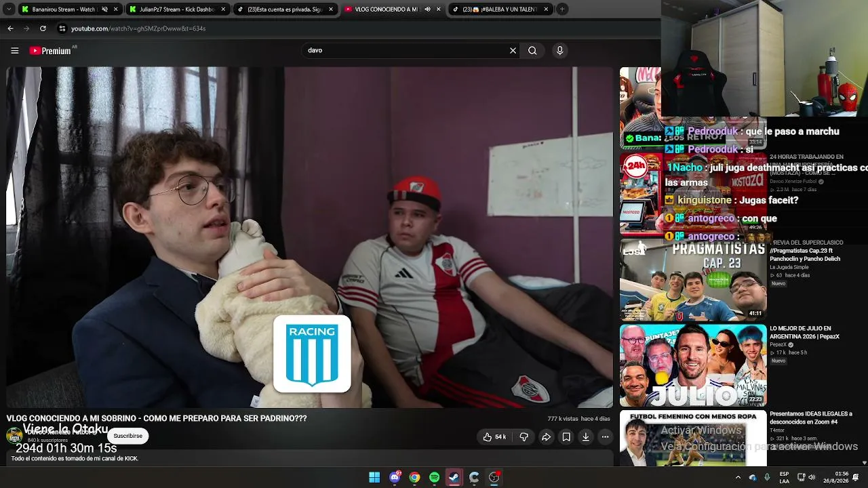Download the vlog video
This screenshot has height=488, width=868.
pos(586,437)
